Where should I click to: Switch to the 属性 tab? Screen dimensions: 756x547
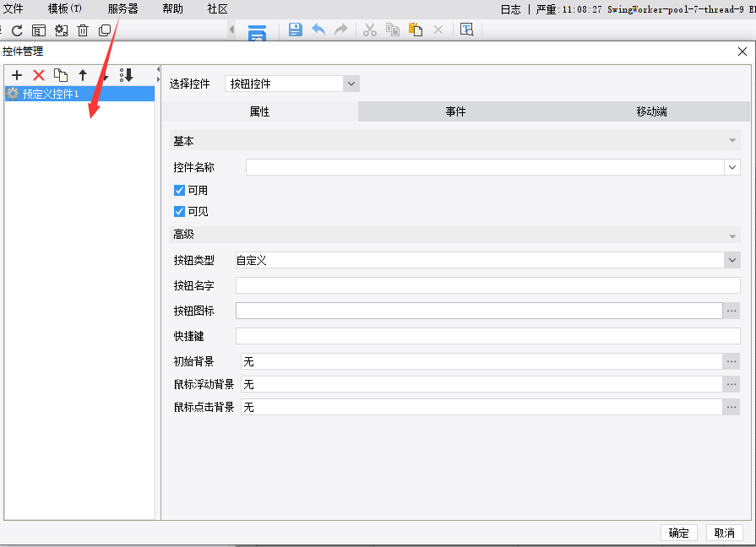point(259,111)
